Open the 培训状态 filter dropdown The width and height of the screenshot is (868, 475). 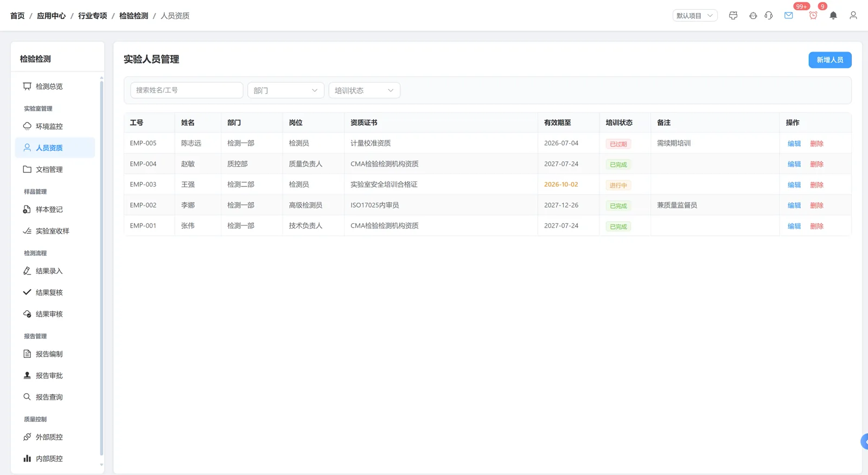tap(365, 90)
